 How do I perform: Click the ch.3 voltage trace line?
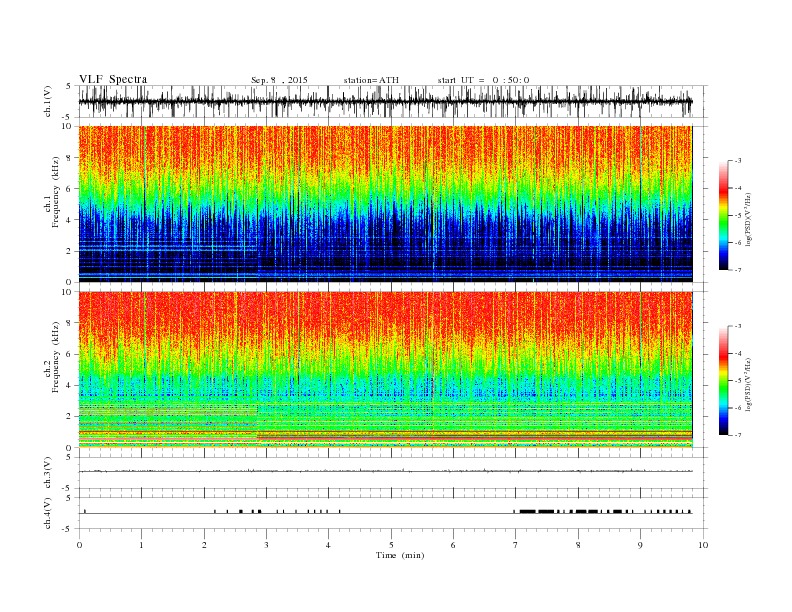(385, 471)
